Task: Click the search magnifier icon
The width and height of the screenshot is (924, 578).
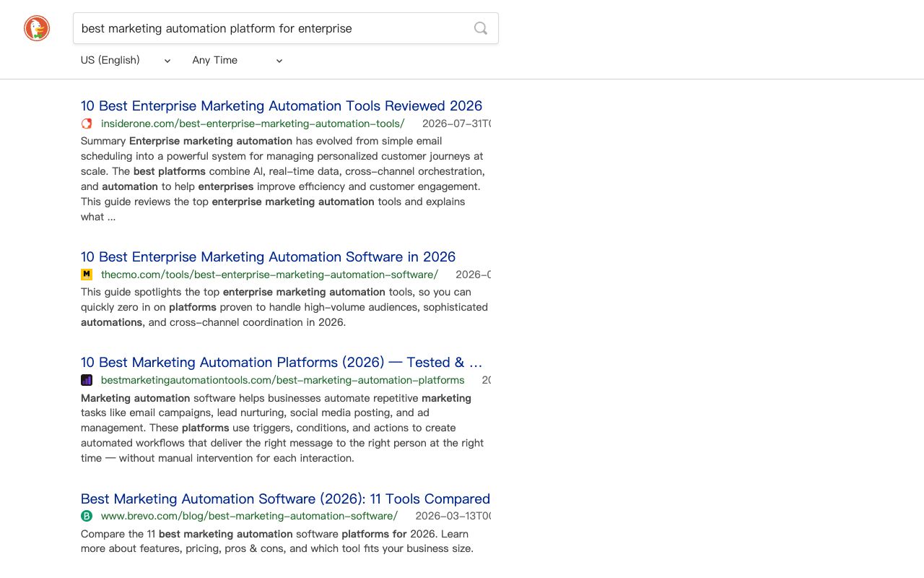Action: point(481,28)
